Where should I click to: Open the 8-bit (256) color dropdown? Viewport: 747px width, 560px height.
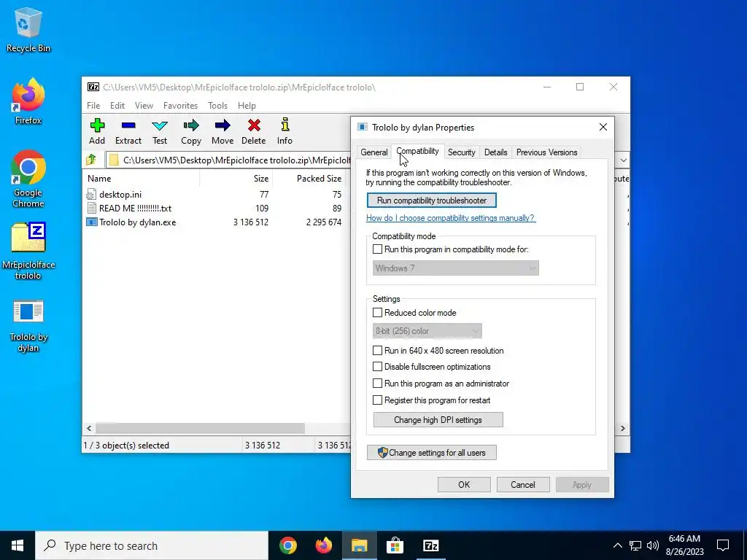click(427, 331)
